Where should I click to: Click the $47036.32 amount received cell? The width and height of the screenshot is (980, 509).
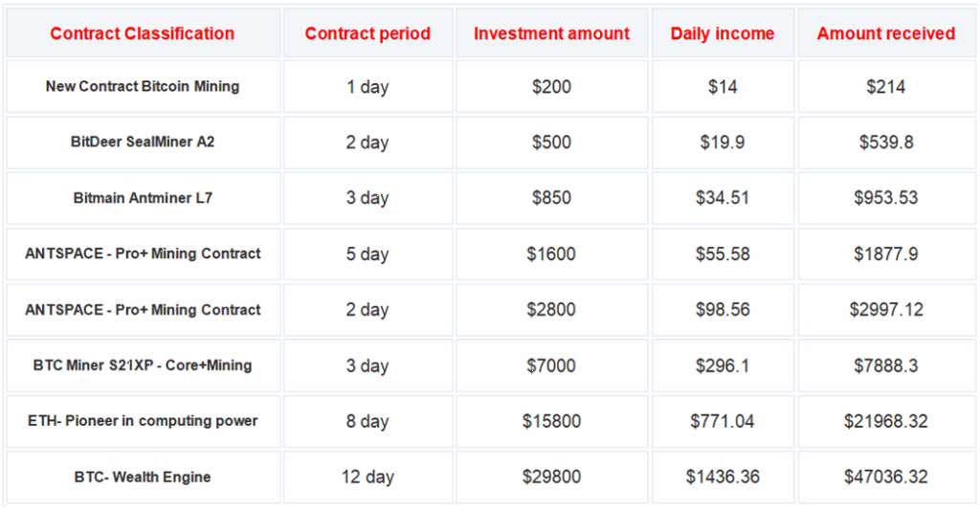(x=885, y=476)
